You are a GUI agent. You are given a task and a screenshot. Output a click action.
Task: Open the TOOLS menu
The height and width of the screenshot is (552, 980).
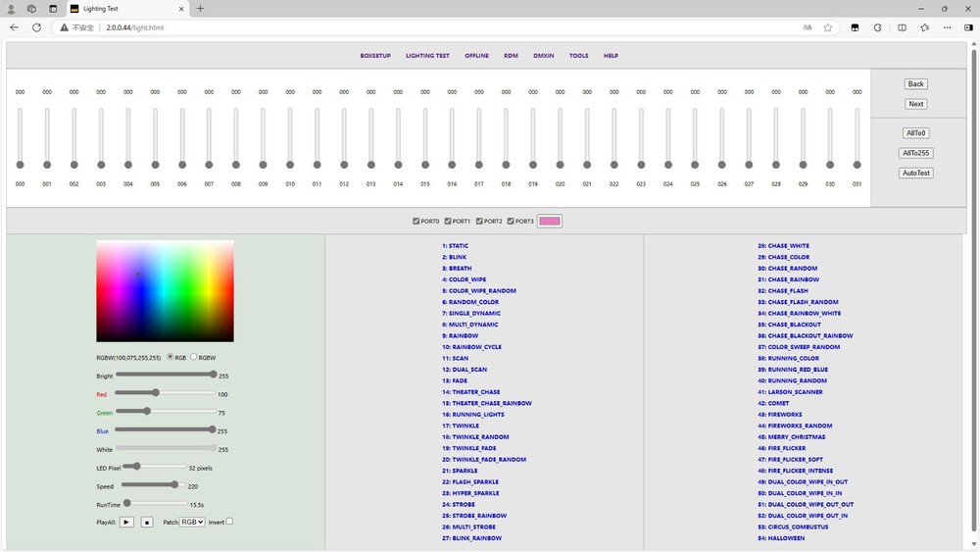tap(578, 56)
